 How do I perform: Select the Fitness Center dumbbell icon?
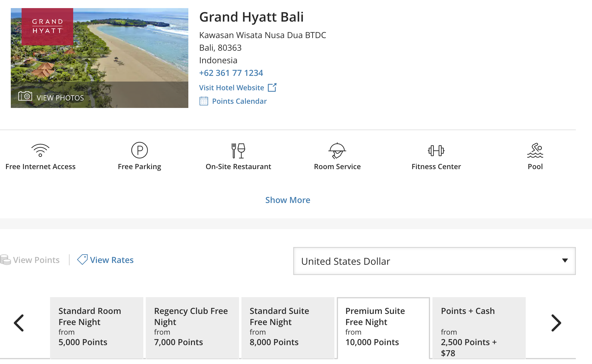click(436, 150)
